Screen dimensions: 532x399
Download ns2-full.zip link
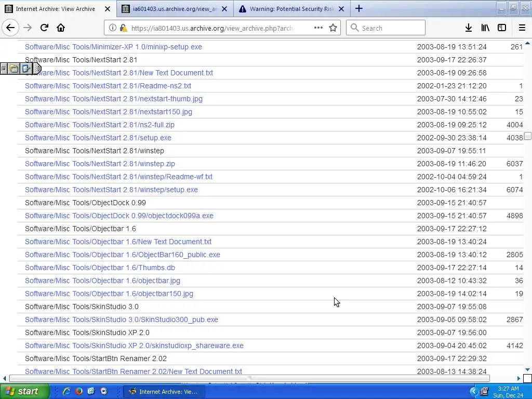point(100,125)
